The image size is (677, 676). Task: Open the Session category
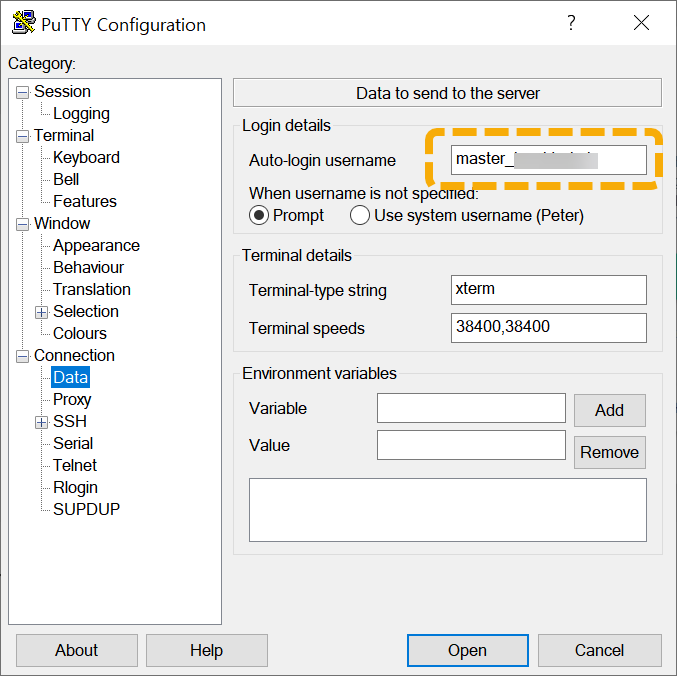(62, 92)
